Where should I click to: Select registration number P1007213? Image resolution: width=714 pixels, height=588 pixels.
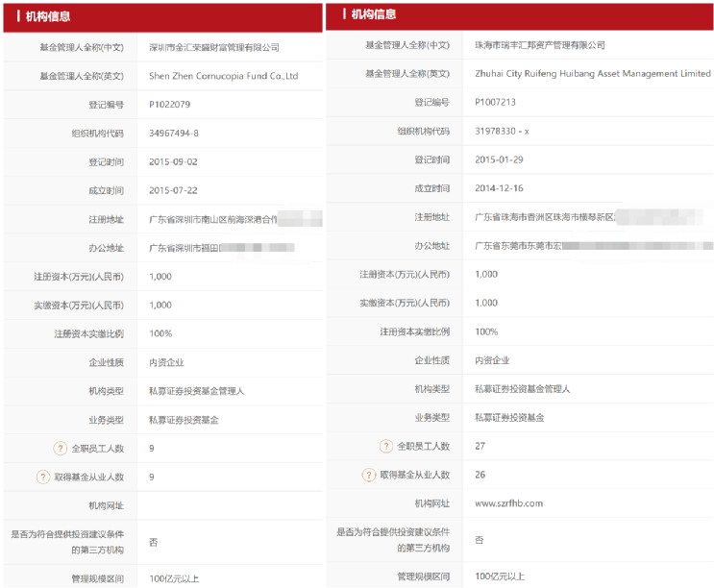(496, 103)
